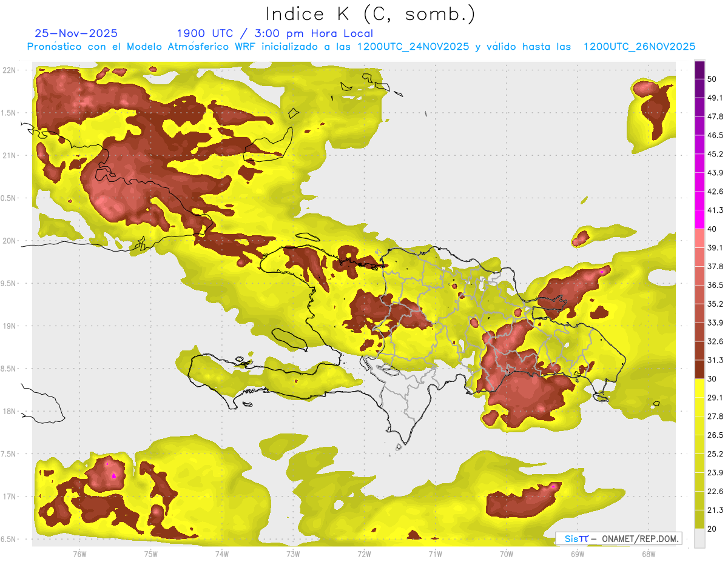The image size is (728, 562).
Task: Pick the dark purple swatch above 50
Action: (700, 70)
